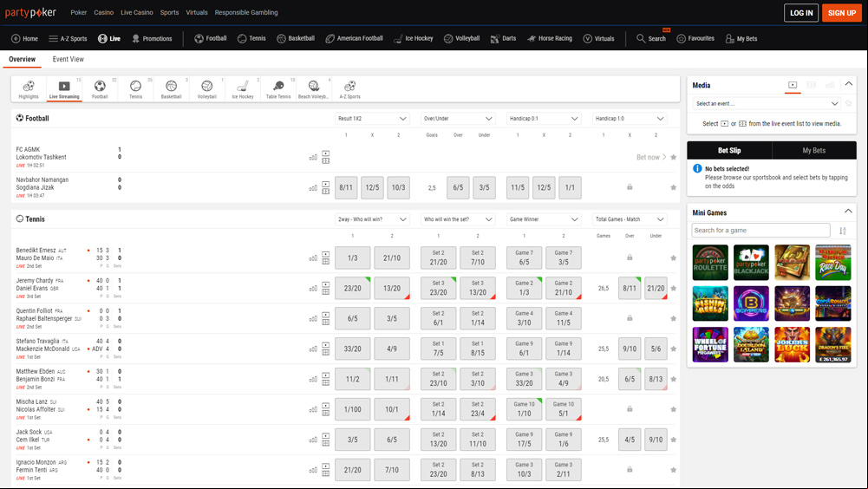Favourite the Navbahor Namangan match star
Screen dimensions: 868x489
(x=673, y=188)
